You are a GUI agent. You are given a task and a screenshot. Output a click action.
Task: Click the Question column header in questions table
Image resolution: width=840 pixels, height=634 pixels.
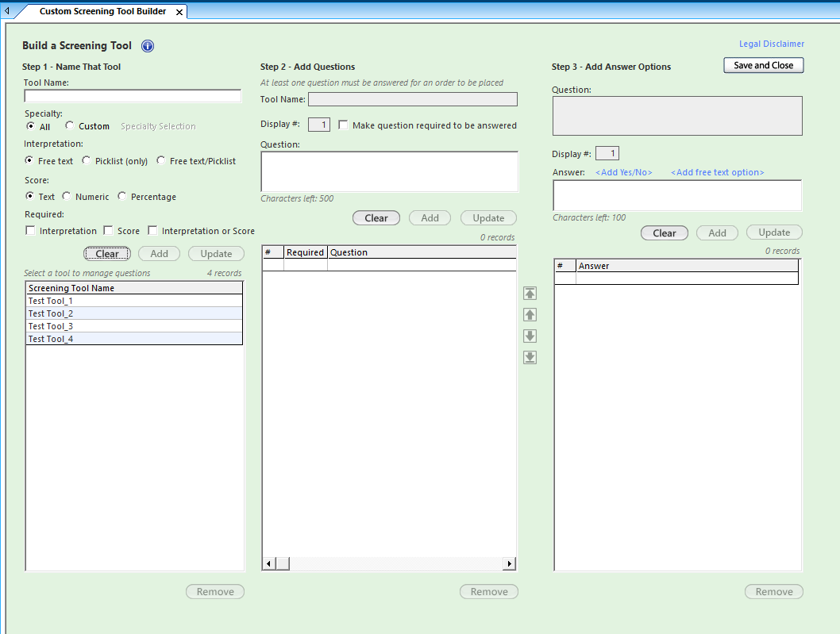click(x=422, y=252)
